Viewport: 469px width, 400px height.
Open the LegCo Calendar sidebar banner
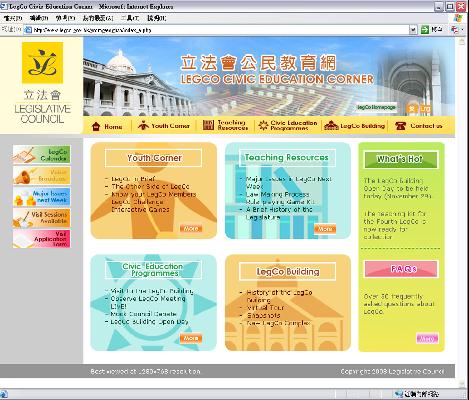point(42,154)
